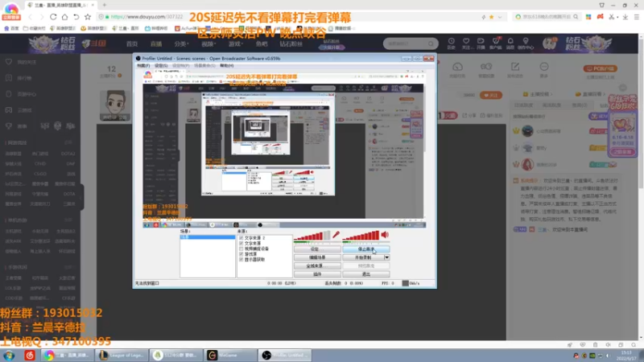Viewport: 644px width, 362px height.
Task: Adjust the OBS microphone volume meter
Action: [312, 235]
